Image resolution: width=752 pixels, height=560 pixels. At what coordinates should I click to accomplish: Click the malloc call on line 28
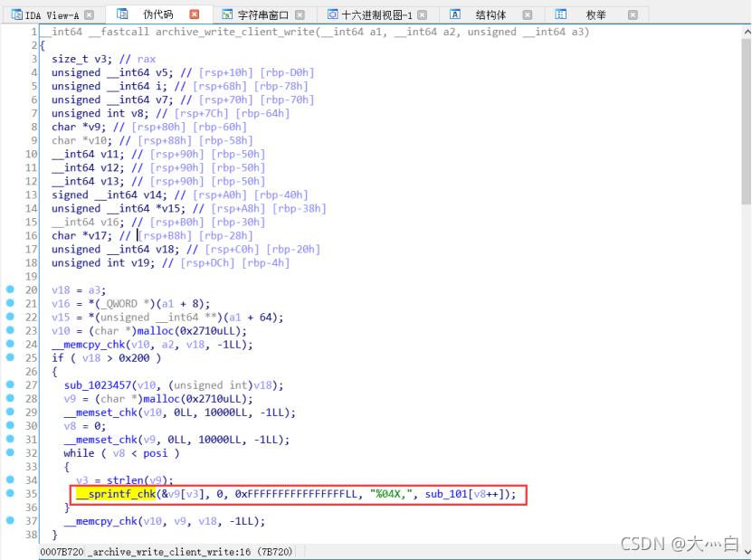pos(161,399)
